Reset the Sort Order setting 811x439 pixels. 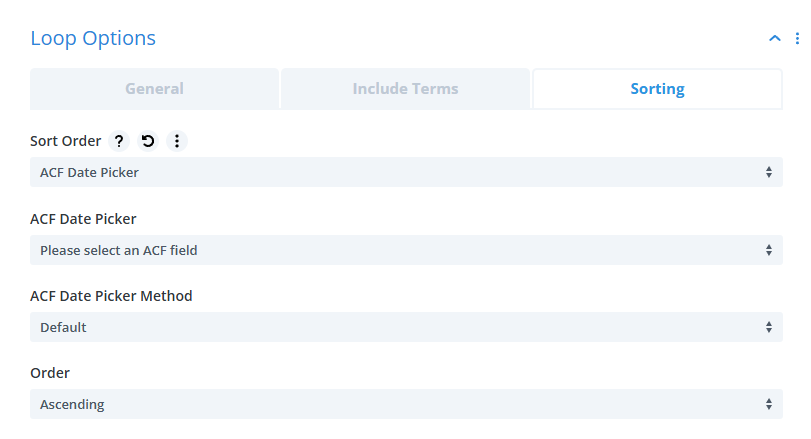148,141
